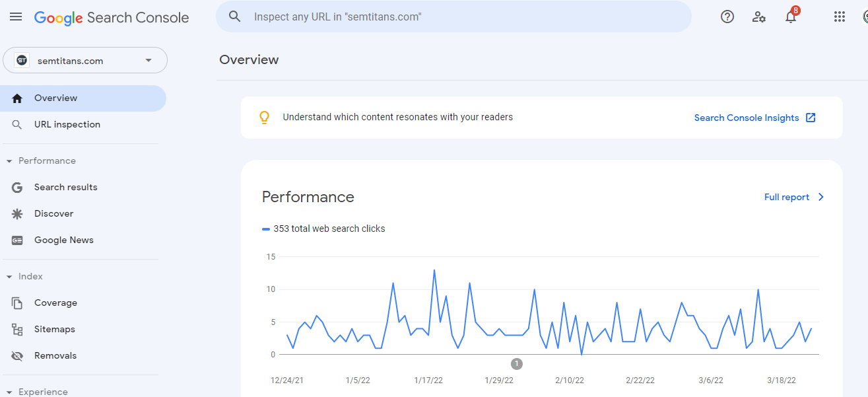Click the annotation marker on chart timeline
Screen dimensions: 868x397
pos(517,363)
